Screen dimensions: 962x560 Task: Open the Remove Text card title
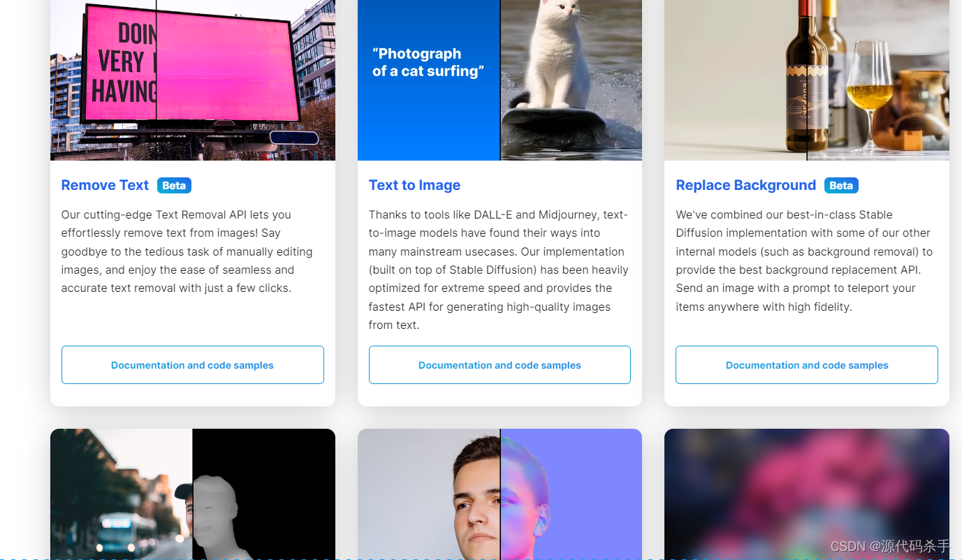coord(105,185)
